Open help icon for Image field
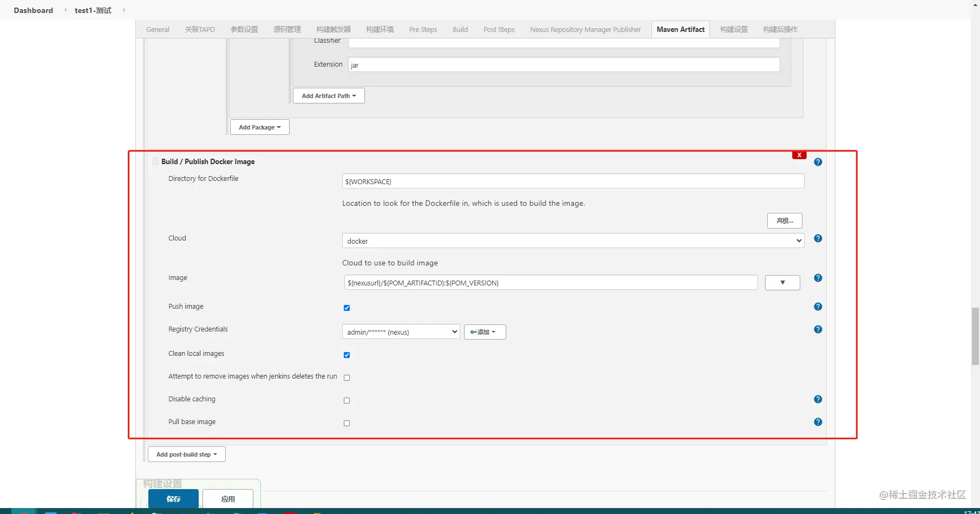This screenshot has height=514, width=980. 818,278
